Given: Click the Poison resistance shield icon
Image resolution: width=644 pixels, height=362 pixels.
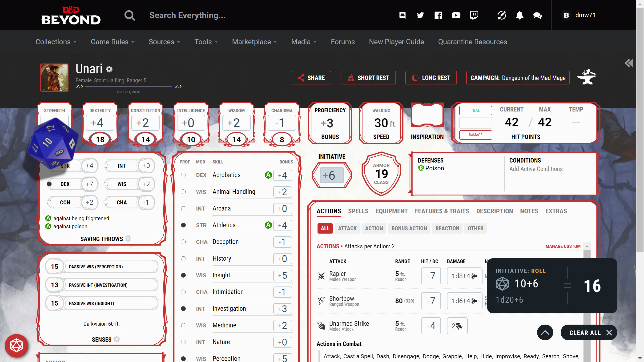Looking at the screenshot, I should (421, 168).
